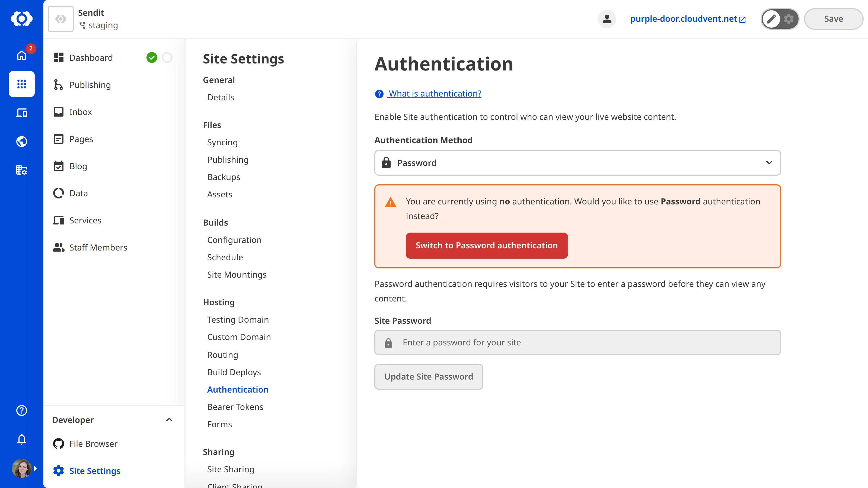Open Dashboard in the sidebar

click(91, 57)
